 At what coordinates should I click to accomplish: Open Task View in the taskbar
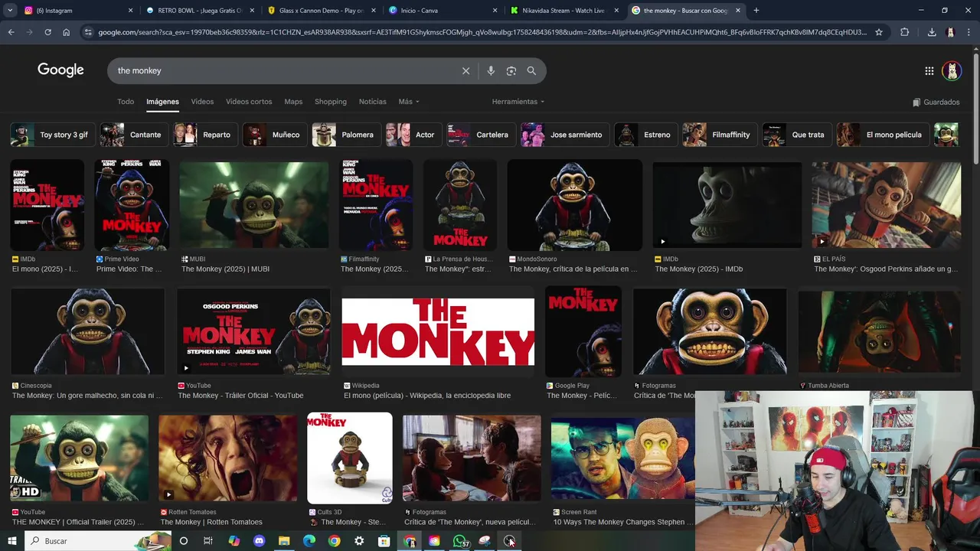click(x=208, y=541)
